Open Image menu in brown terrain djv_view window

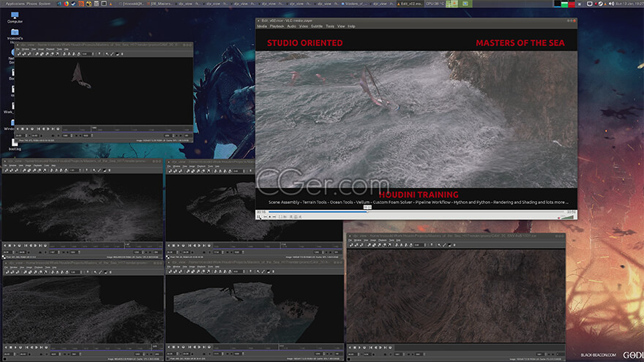click(x=373, y=240)
